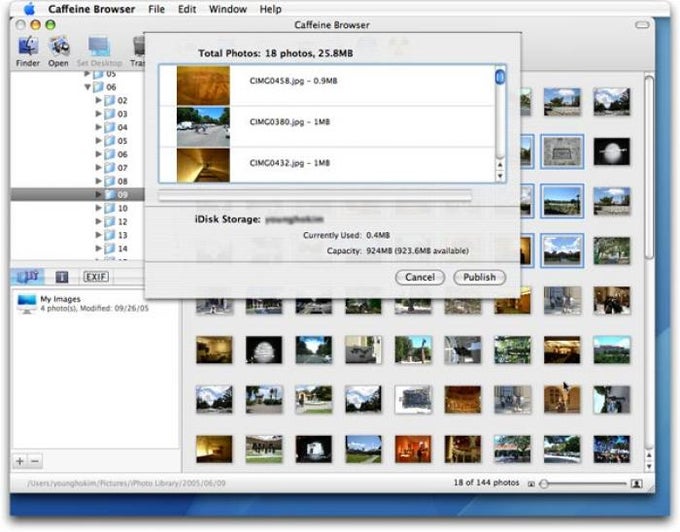Click the plus icon to add collection
Screen dimensions: 680x532
[20, 461]
